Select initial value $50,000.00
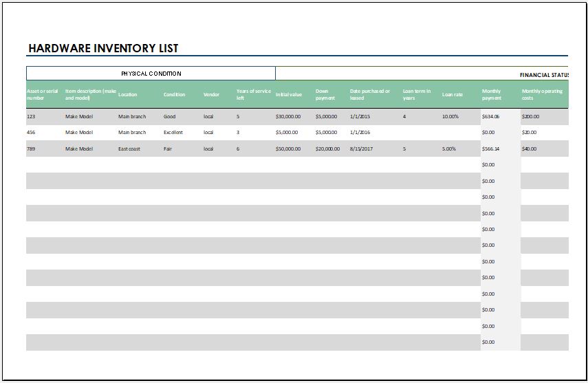The height and width of the screenshot is (383, 588). pyautogui.click(x=288, y=149)
